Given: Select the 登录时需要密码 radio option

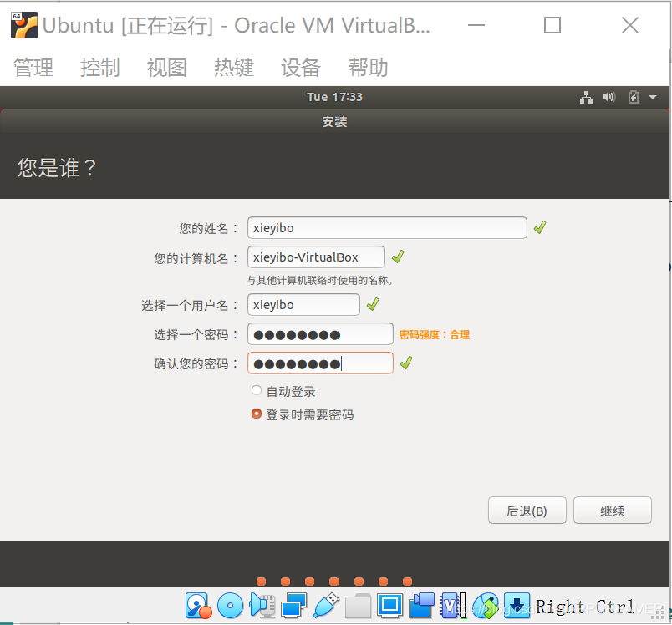Looking at the screenshot, I should coord(257,414).
